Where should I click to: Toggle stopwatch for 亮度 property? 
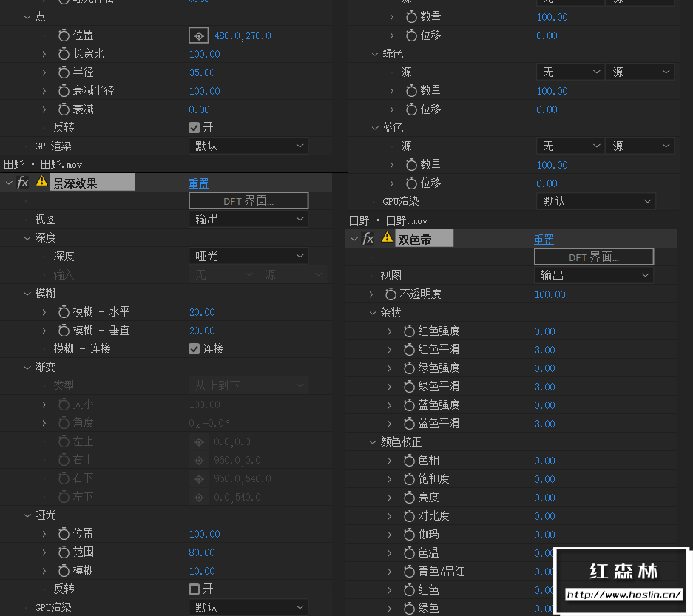[409, 498]
